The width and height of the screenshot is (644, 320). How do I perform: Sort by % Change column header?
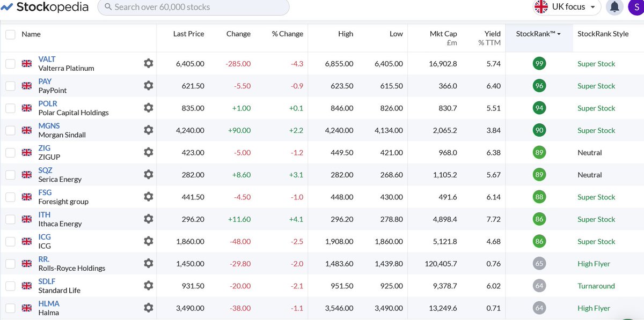tap(287, 34)
